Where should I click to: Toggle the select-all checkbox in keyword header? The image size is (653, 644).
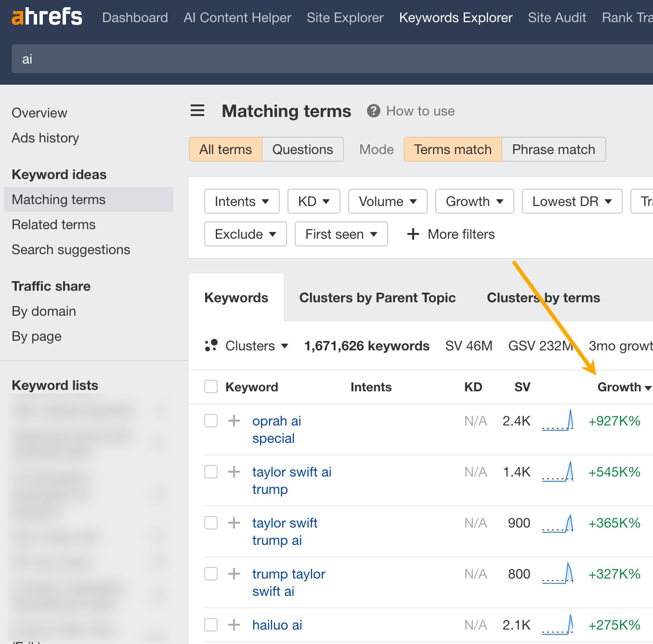[x=210, y=386]
